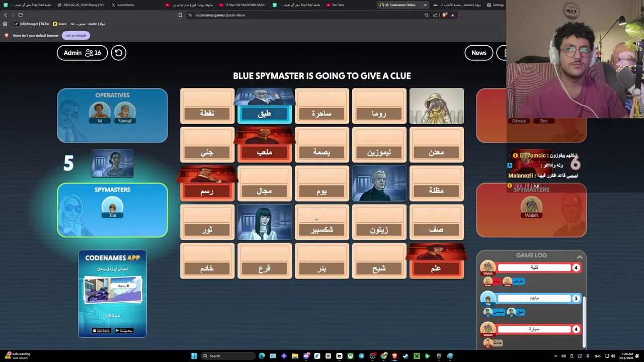Viewport: 644px width, 362px height.
Task: Collapse the Game Log panel chevron
Action: point(580,257)
